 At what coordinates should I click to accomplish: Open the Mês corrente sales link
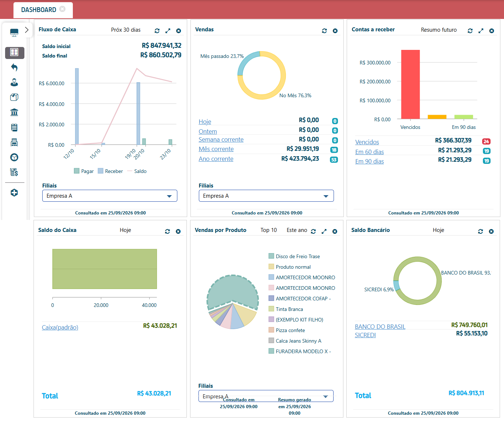pyautogui.click(x=216, y=149)
